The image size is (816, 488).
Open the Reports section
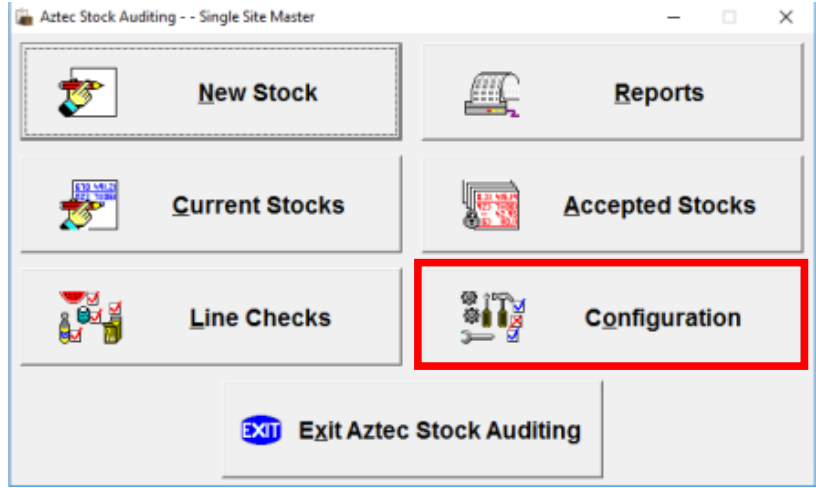click(x=659, y=93)
